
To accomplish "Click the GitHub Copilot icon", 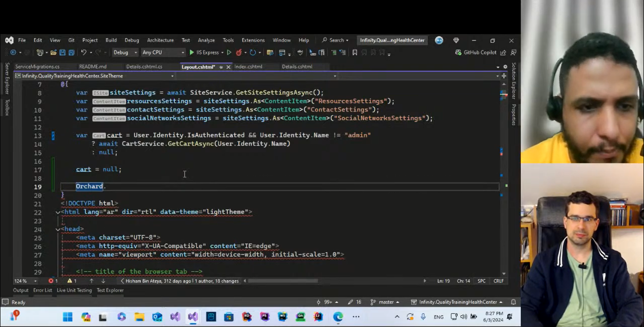I will (458, 53).
